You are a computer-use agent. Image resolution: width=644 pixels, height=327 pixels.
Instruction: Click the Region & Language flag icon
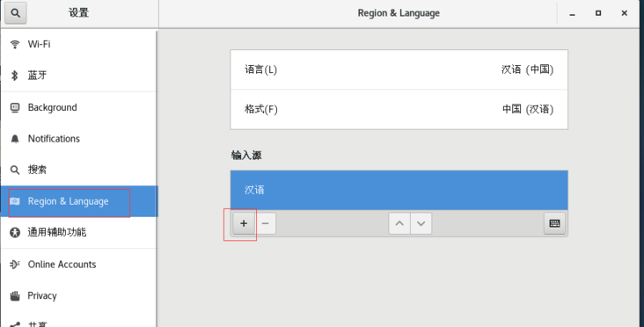[x=15, y=201]
